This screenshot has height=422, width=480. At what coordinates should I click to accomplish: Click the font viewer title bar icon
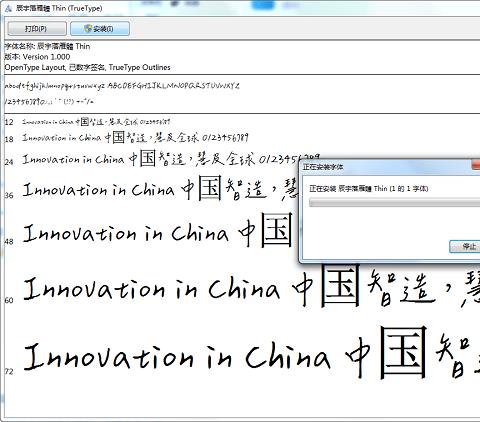[9, 8]
